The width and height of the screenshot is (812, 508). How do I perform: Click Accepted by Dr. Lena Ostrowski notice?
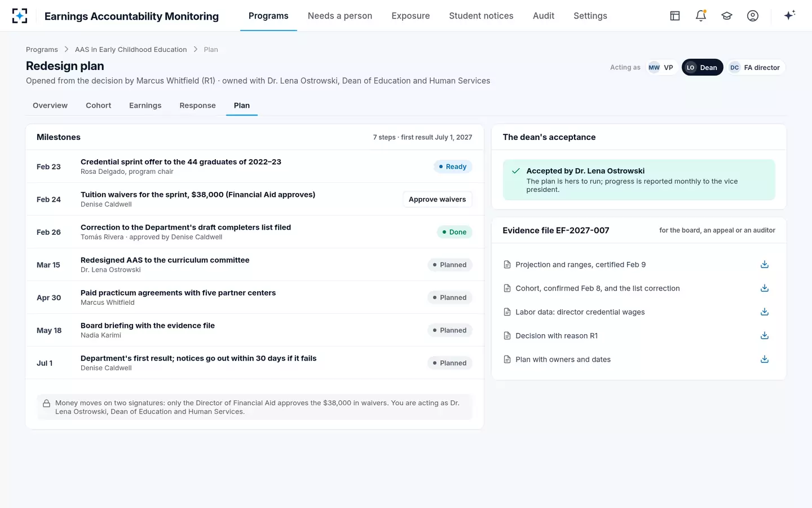pos(639,180)
